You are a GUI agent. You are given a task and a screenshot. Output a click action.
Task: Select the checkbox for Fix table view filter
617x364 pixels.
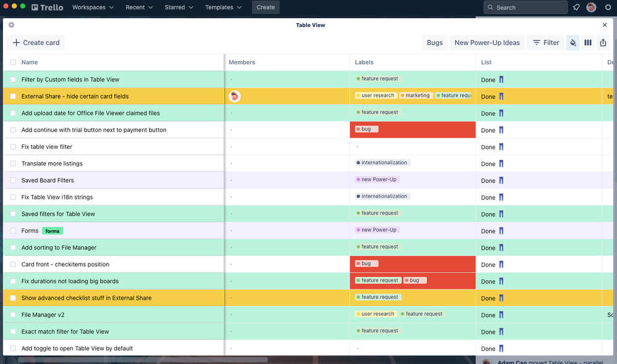(x=13, y=146)
